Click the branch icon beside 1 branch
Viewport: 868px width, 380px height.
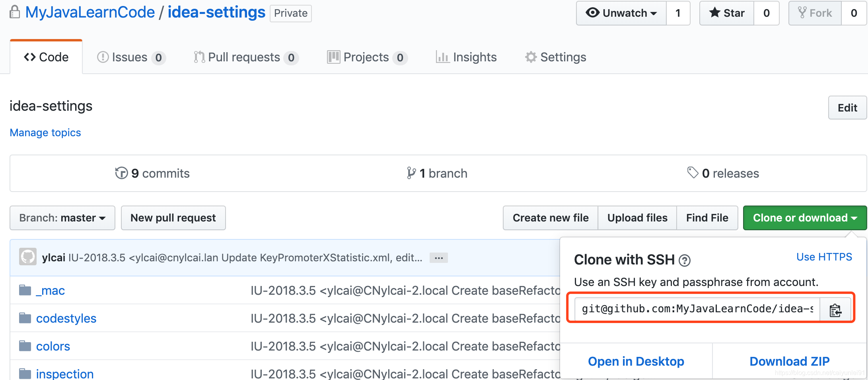[411, 173]
